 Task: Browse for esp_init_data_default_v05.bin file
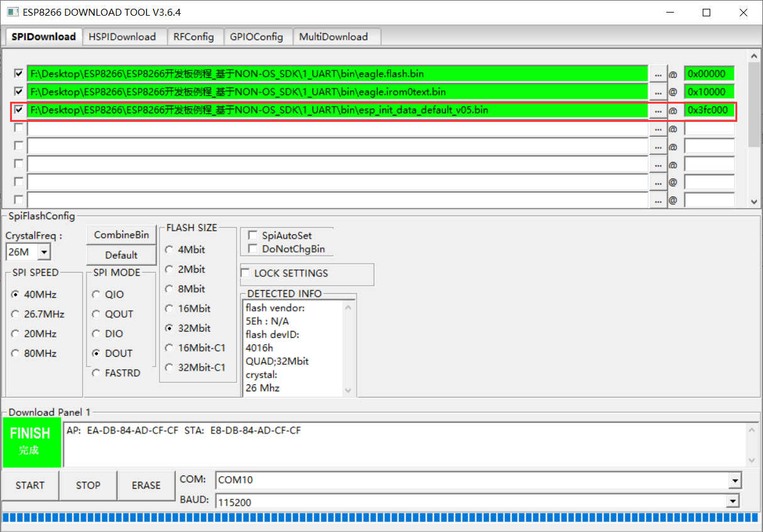tap(658, 110)
